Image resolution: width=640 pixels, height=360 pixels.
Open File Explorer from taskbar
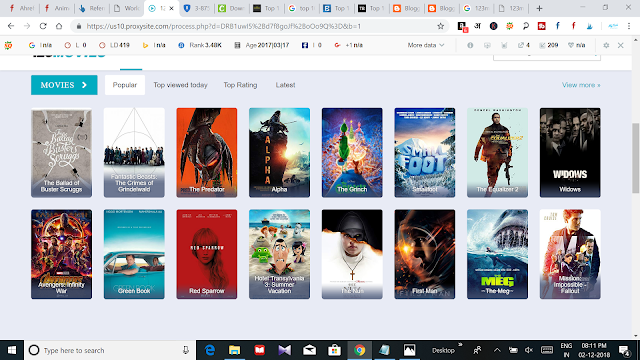(x=234, y=350)
